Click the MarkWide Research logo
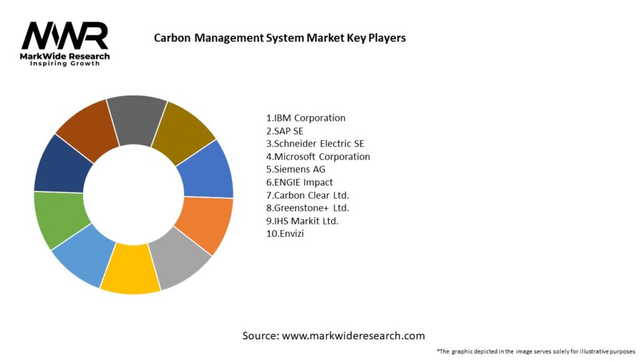This screenshot has width=644, height=362. [x=65, y=44]
